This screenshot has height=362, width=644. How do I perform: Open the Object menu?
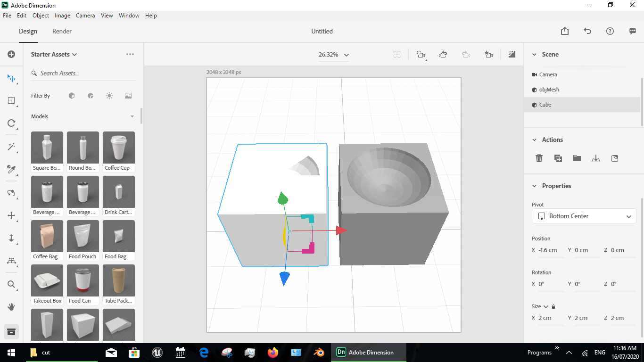[x=41, y=15]
